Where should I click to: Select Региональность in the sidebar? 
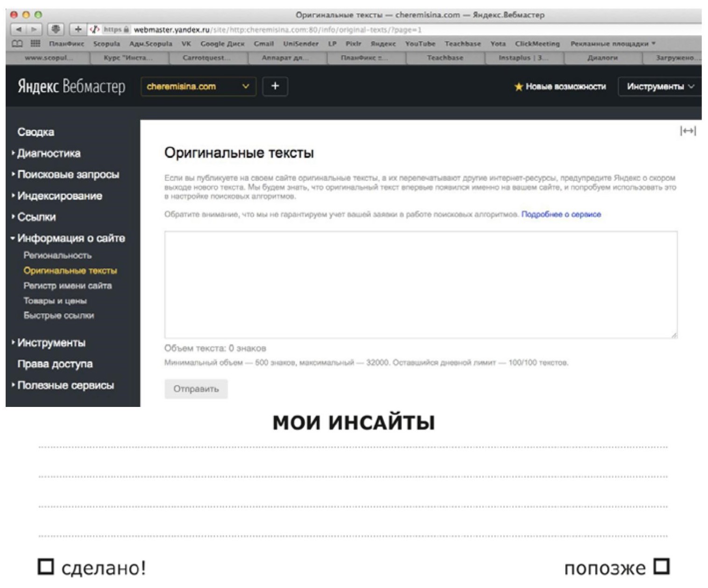57,255
